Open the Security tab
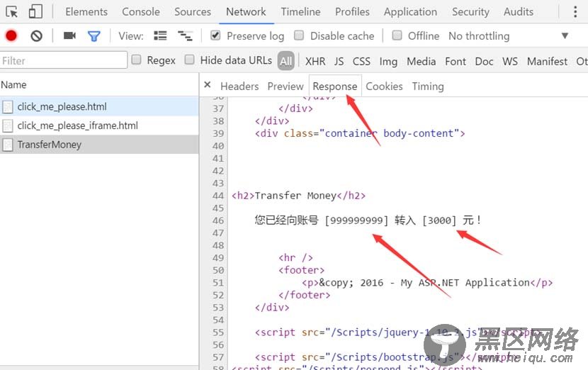The width and height of the screenshot is (588, 370). pyautogui.click(x=470, y=12)
